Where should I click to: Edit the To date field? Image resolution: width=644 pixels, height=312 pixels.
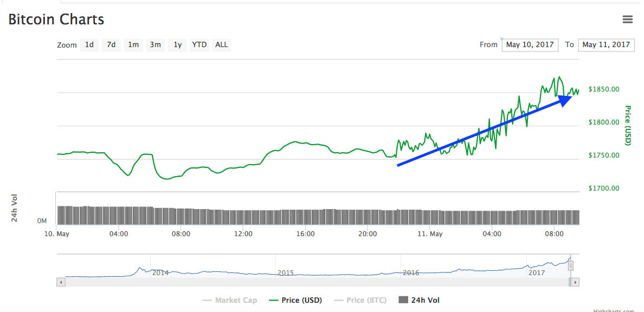point(606,45)
